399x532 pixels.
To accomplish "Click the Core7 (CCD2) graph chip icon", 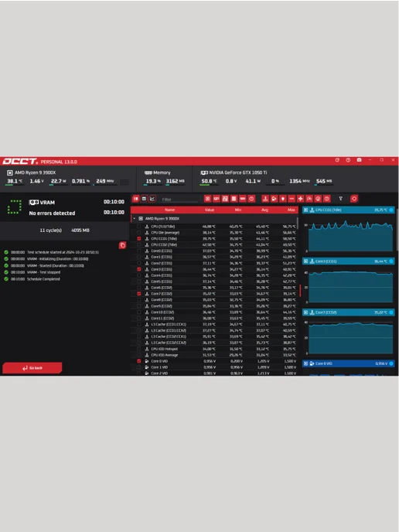I will pos(305,312).
